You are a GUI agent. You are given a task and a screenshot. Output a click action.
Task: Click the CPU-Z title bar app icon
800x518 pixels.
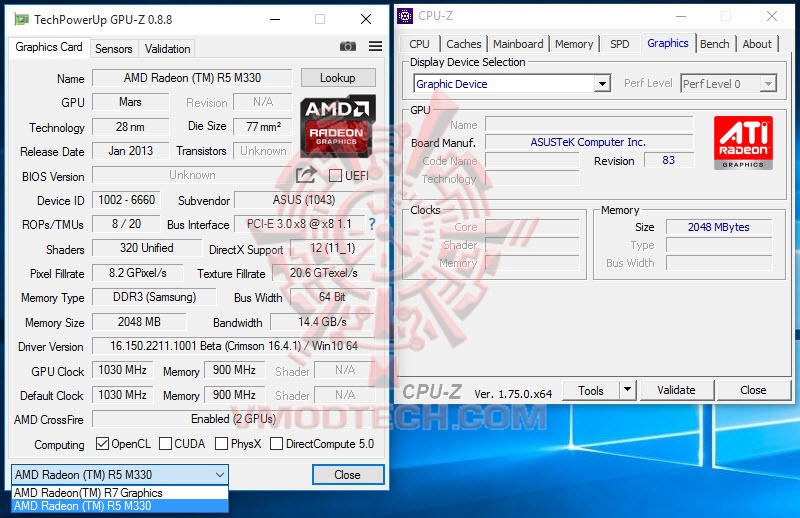[x=405, y=16]
